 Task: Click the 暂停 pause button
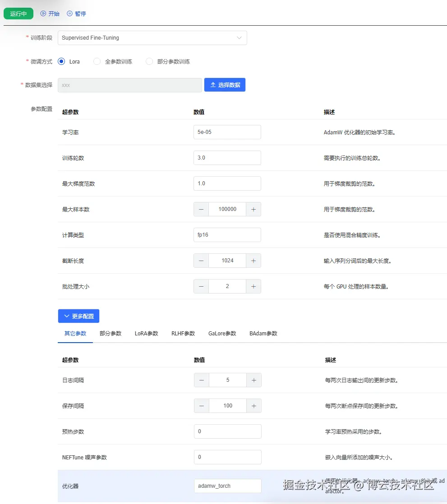76,14
